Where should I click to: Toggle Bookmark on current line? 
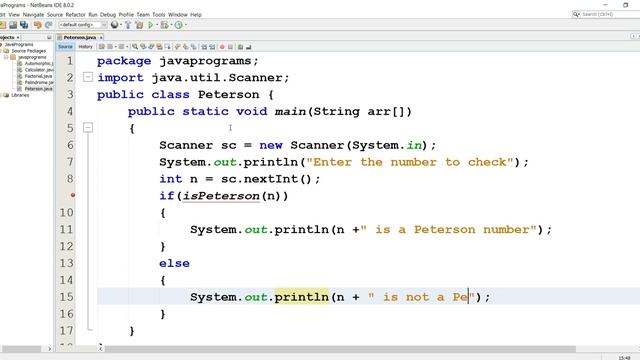[x=194, y=47]
